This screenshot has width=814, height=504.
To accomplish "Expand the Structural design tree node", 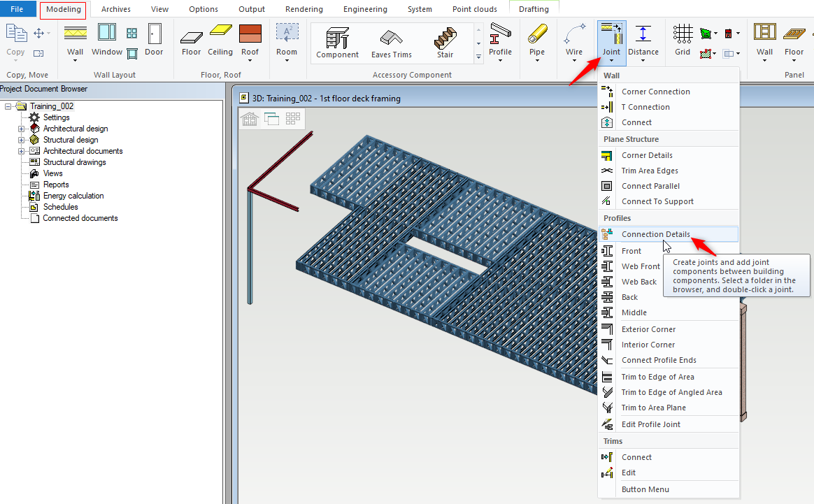I will point(21,140).
